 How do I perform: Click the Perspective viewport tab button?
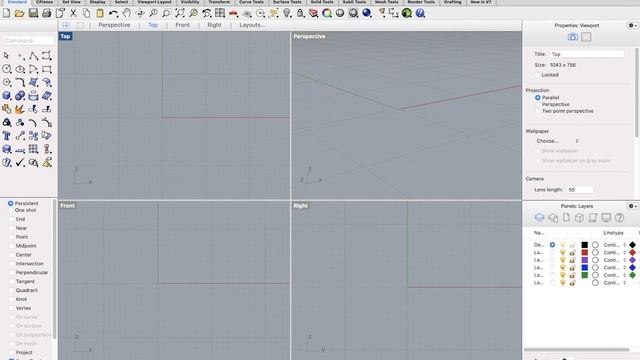114,25
